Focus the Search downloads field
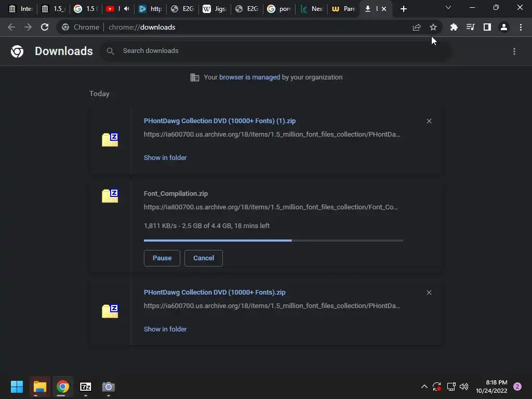Screen dimensions: 532x399 276,51
